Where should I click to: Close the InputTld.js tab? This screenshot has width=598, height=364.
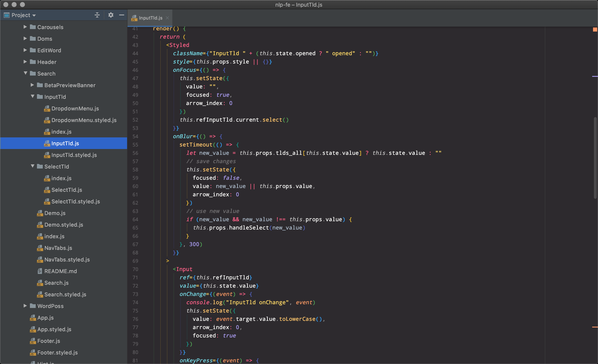tap(167, 18)
